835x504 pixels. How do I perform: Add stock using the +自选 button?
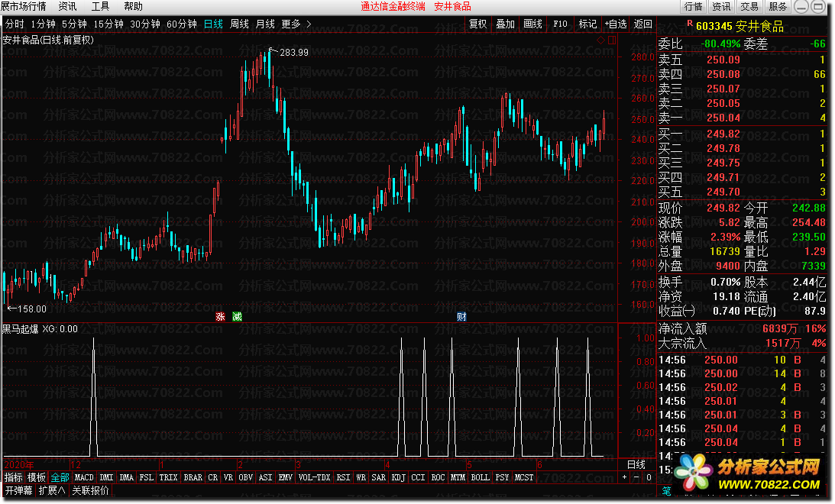[617, 24]
